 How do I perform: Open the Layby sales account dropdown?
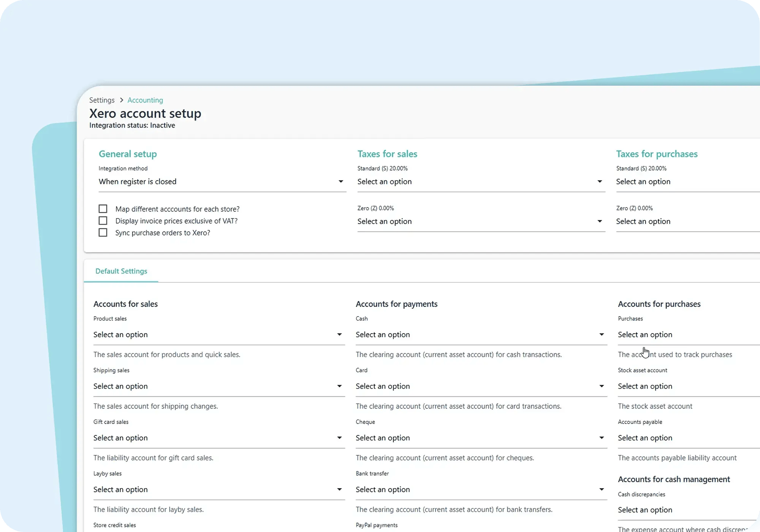[339, 489]
